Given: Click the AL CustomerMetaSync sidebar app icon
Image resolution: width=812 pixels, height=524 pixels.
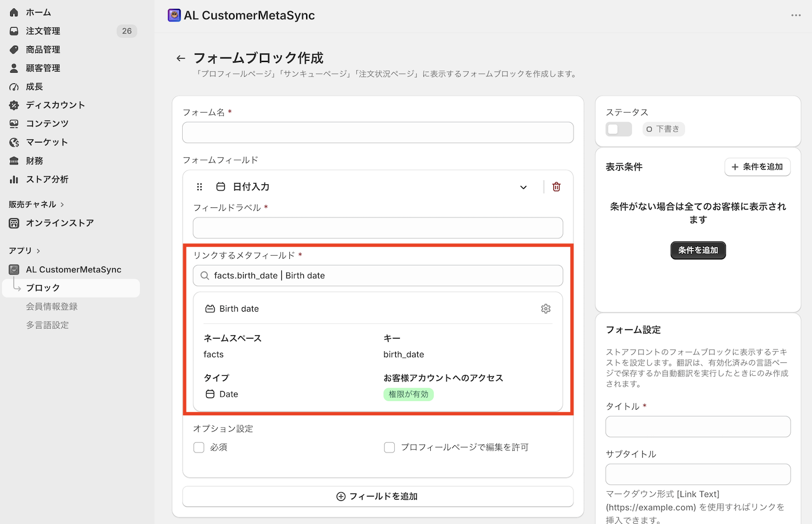Looking at the screenshot, I should click(14, 270).
